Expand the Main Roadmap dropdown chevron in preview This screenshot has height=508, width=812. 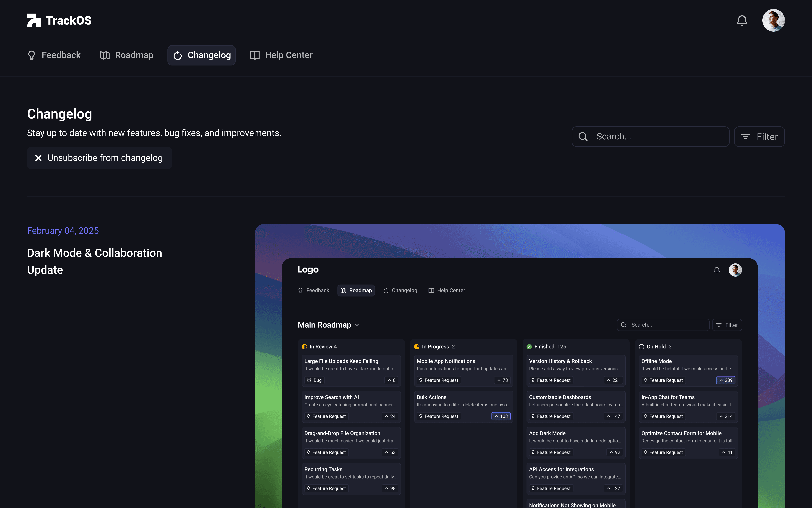point(357,325)
